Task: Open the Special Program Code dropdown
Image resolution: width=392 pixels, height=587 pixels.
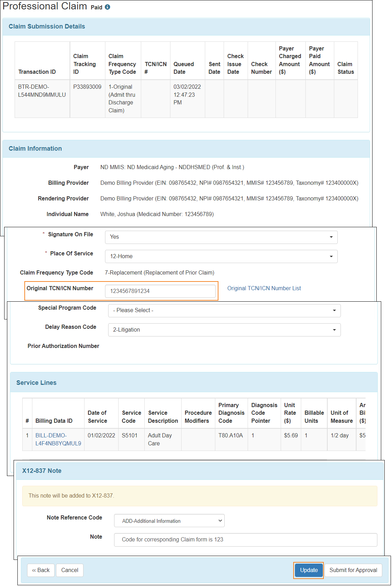Action: (x=224, y=310)
